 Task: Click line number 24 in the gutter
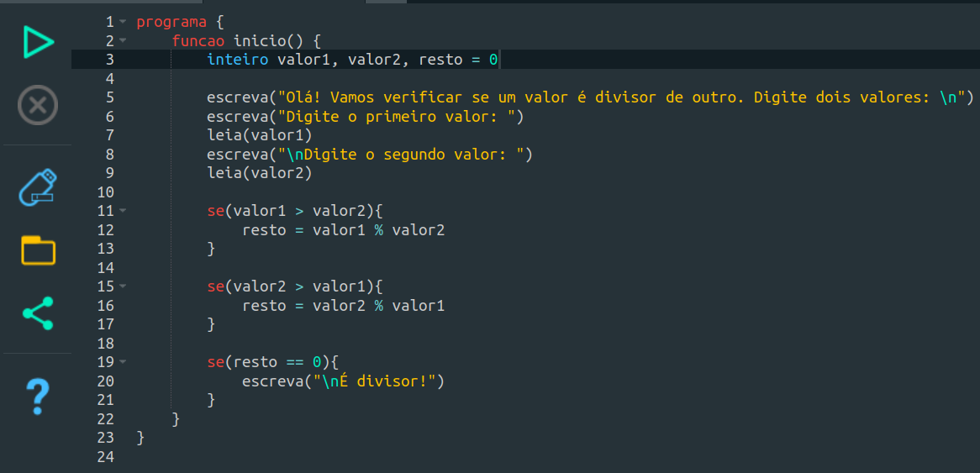coord(105,457)
